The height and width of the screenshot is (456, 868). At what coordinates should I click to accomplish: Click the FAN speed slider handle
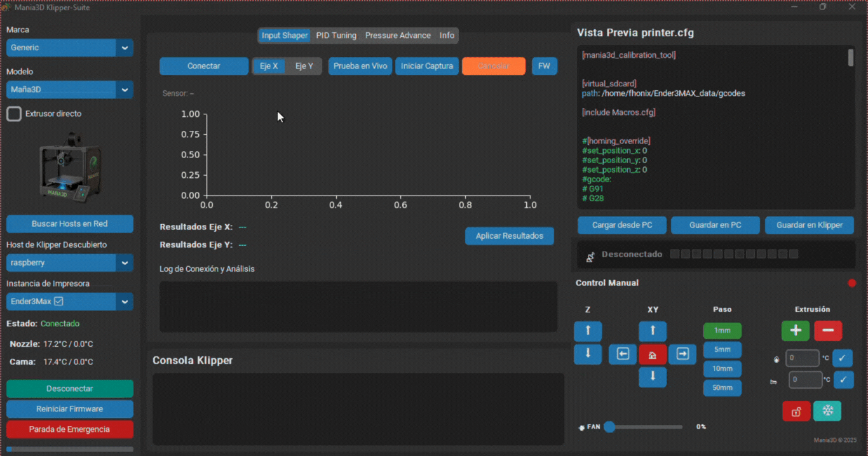point(609,427)
